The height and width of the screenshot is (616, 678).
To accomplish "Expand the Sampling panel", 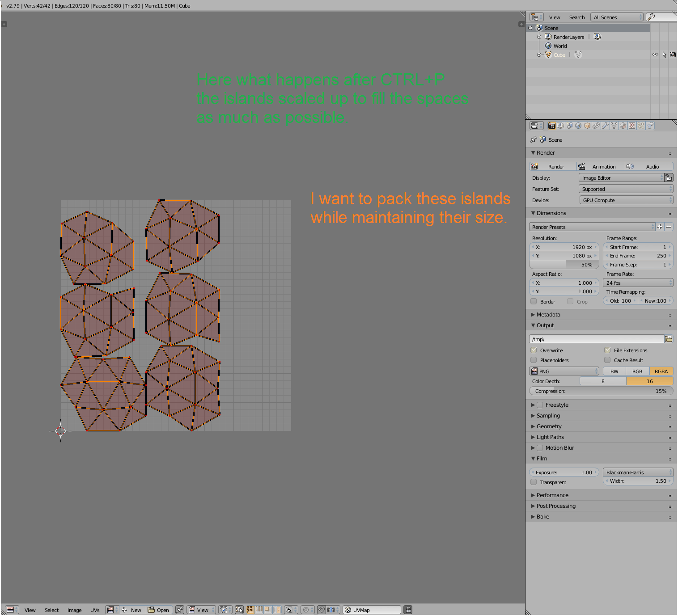I will pyautogui.click(x=548, y=415).
